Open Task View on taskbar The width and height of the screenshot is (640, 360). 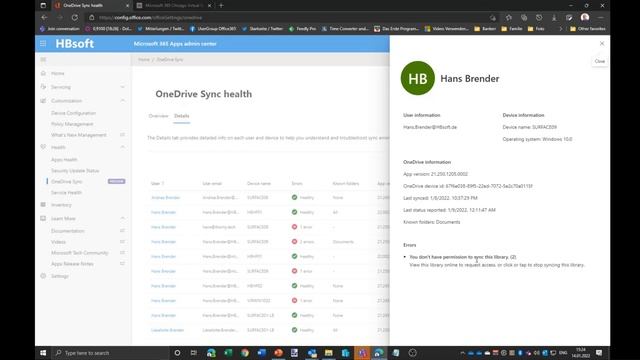click(x=194, y=353)
